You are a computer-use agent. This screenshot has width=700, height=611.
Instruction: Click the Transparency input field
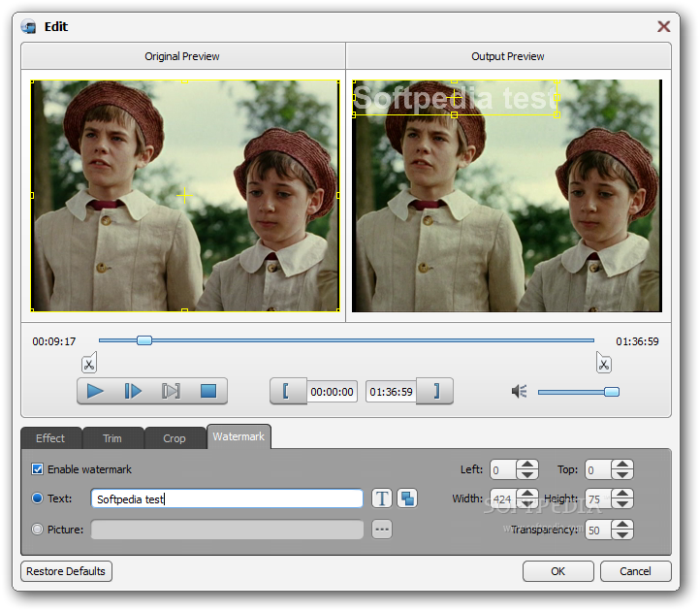[598, 530]
